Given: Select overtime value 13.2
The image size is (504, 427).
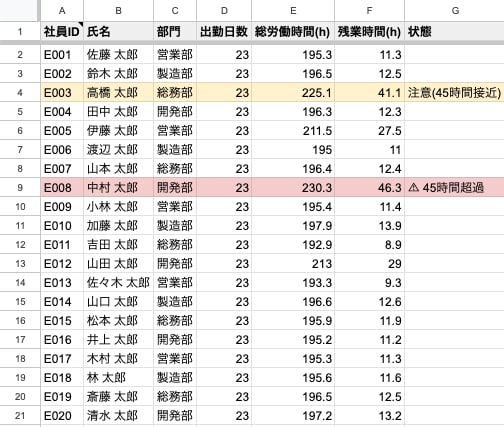Looking at the screenshot, I should pos(369,415).
